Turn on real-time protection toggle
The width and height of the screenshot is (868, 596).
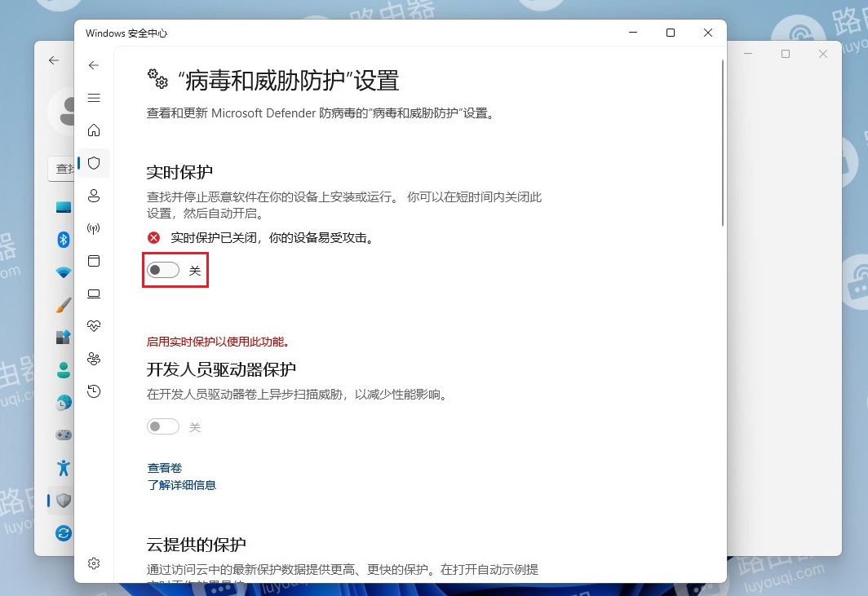tap(163, 270)
